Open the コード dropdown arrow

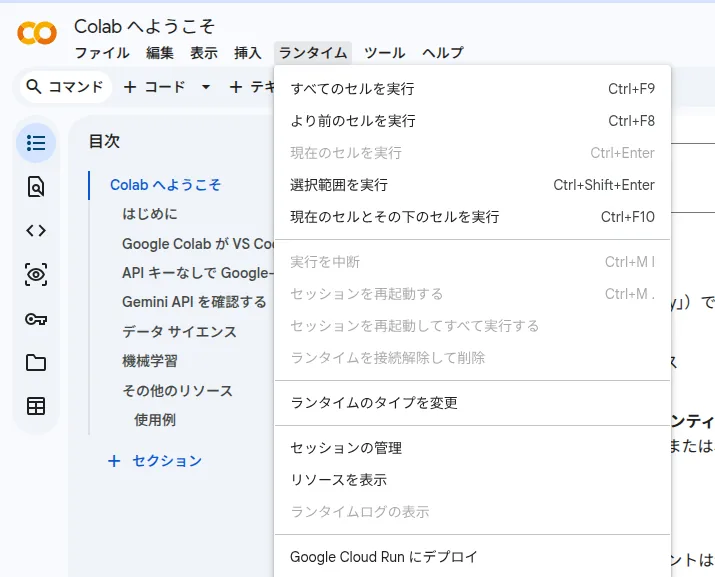206,87
